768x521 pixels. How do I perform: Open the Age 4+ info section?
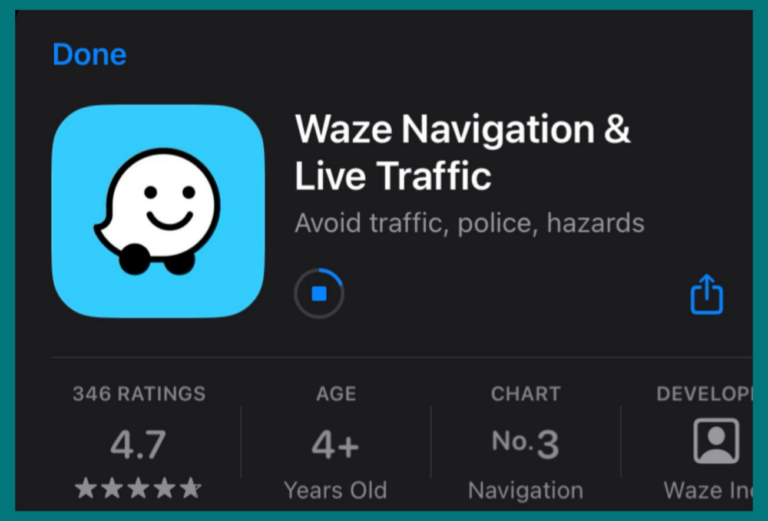[x=336, y=445]
